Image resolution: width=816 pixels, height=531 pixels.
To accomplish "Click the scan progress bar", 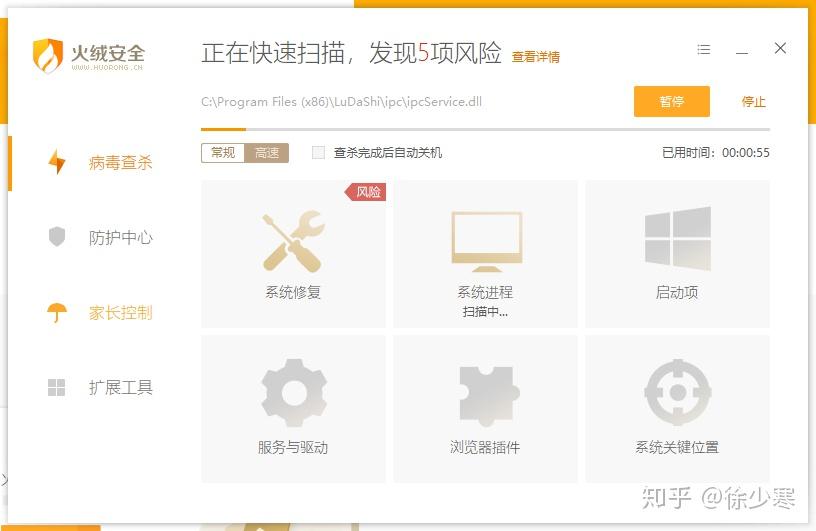I will point(485,129).
